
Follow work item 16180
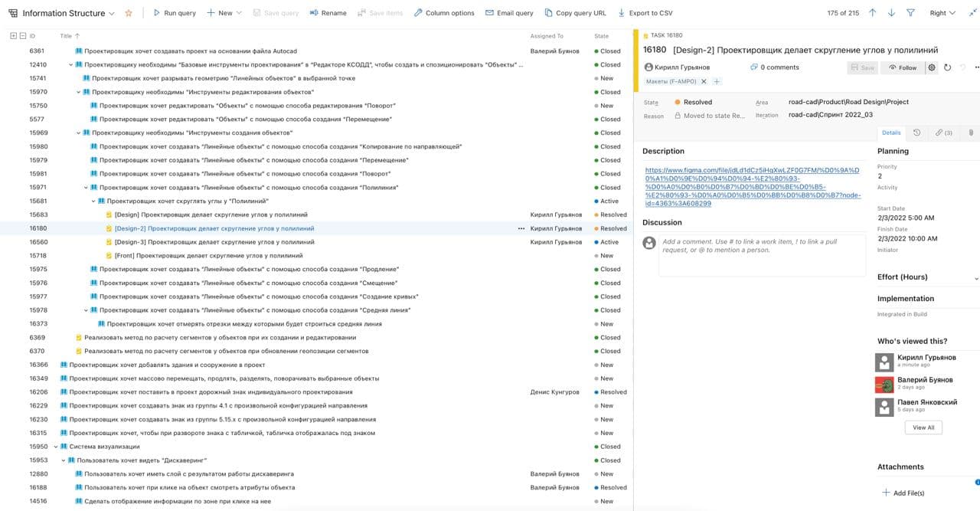pyautogui.click(x=903, y=67)
